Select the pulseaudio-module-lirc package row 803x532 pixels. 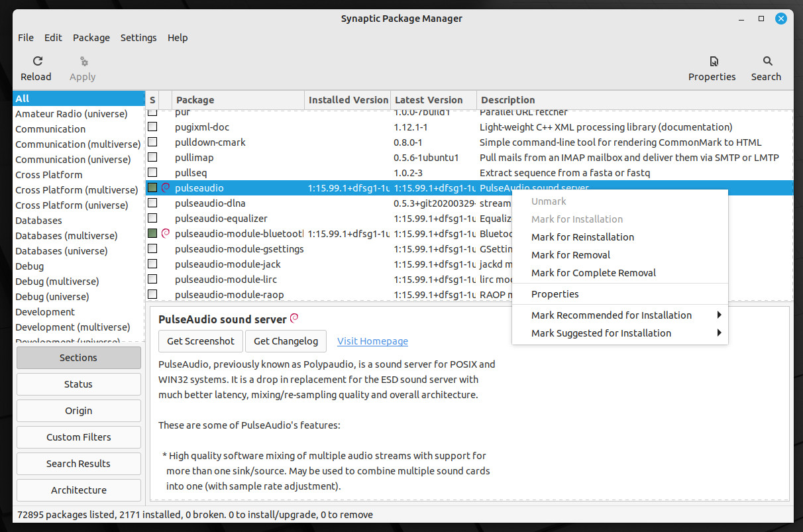[x=329, y=280]
